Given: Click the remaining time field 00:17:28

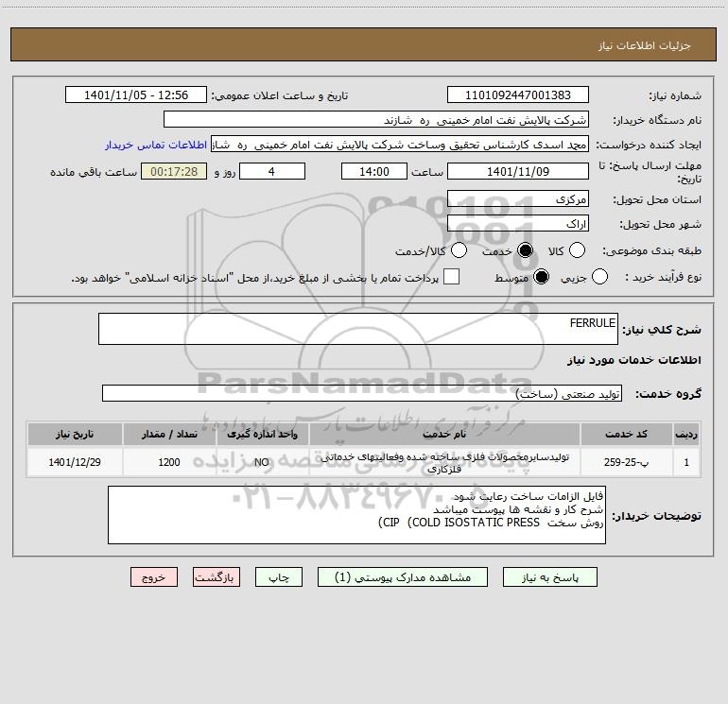Looking at the screenshot, I should 174,171.
